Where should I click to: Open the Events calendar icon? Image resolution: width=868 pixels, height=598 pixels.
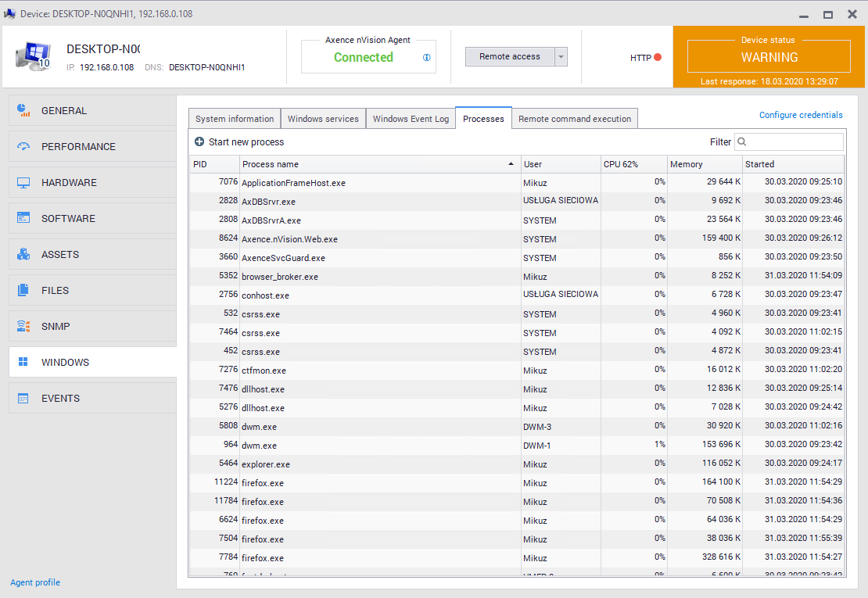pos(23,398)
